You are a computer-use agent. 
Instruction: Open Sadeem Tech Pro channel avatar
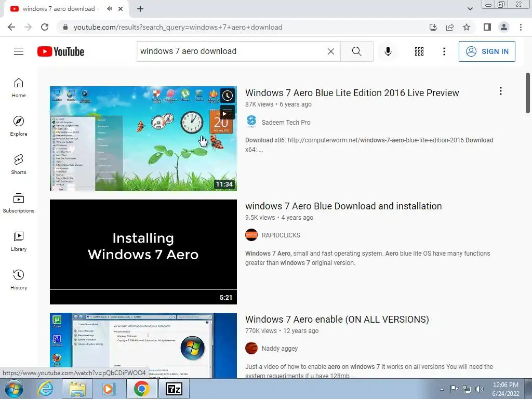pos(251,122)
